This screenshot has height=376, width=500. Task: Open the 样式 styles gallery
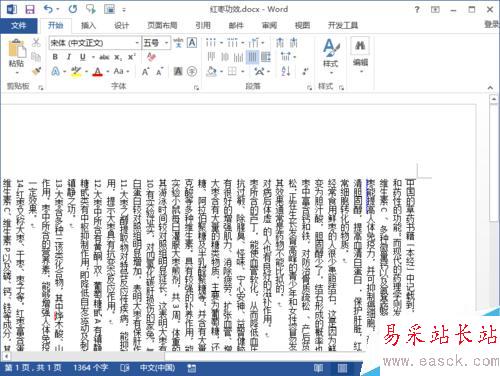[x=331, y=55]
